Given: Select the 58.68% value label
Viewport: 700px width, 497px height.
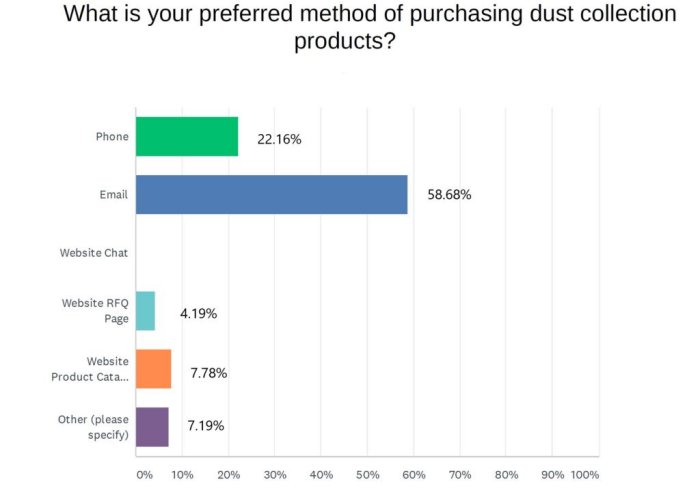Looking at the screenshot, I should click(x=449, y=196).
